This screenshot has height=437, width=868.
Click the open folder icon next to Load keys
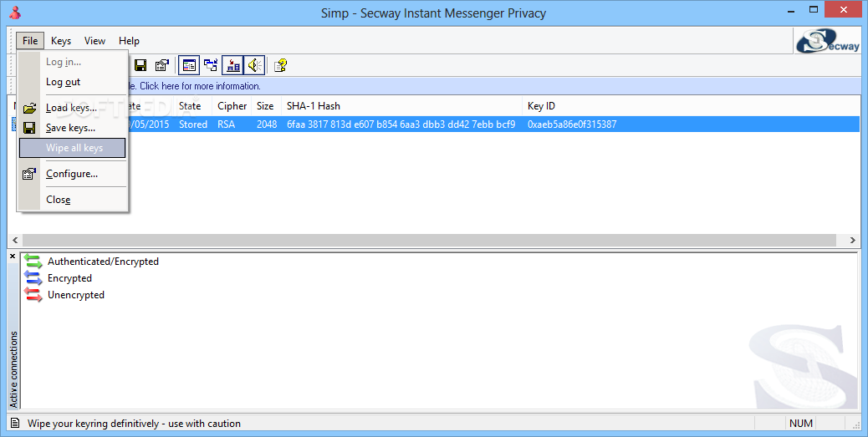[29, 108]
